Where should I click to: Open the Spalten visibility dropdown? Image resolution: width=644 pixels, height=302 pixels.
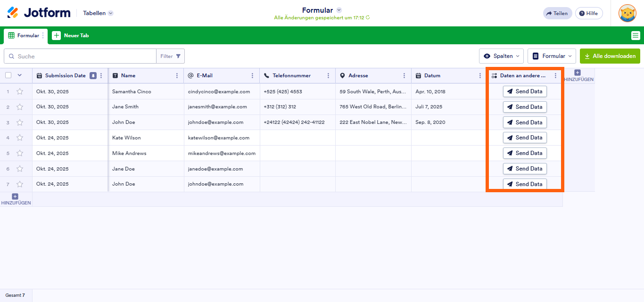click(501, 56)
